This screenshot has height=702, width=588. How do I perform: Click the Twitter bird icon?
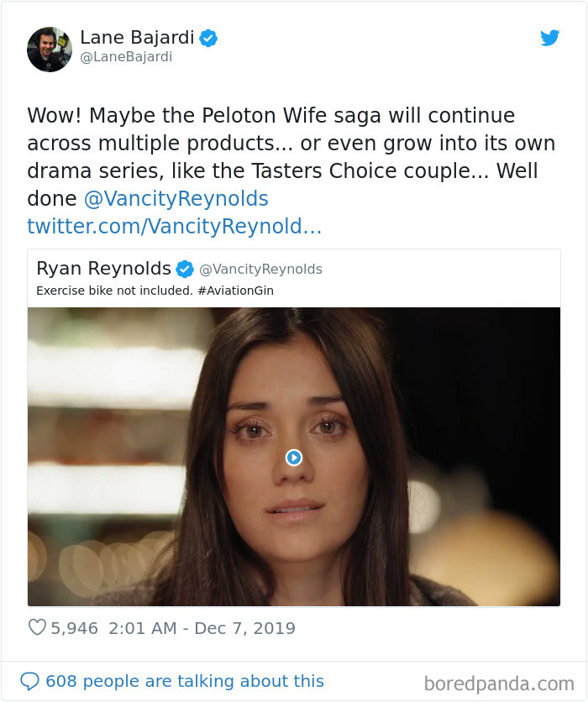pos(550,38)
